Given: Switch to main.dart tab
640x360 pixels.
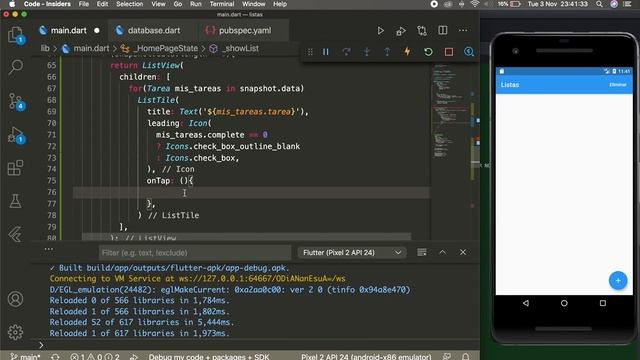Looking at the screenshot, I should pos(69,31).
